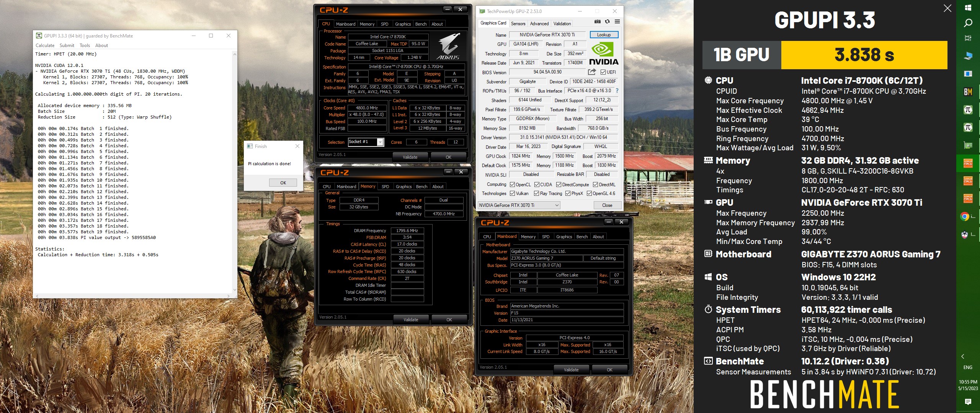This screenshot has width=980, height=413.
Task: Expand the taskbar hidden icons chevron
Action: 963,356
